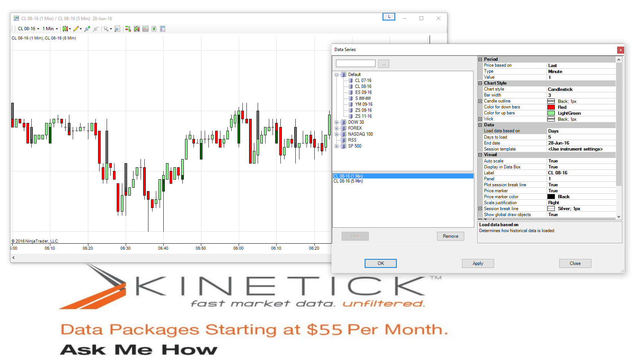Click the 'Candlestick' chart style value

tap(560, 89)
